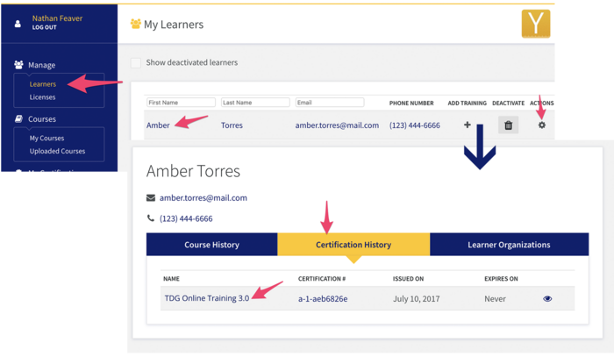Open learner Amber in table
Viewport: 614px width, 364px height.
[x=158, y=125]
